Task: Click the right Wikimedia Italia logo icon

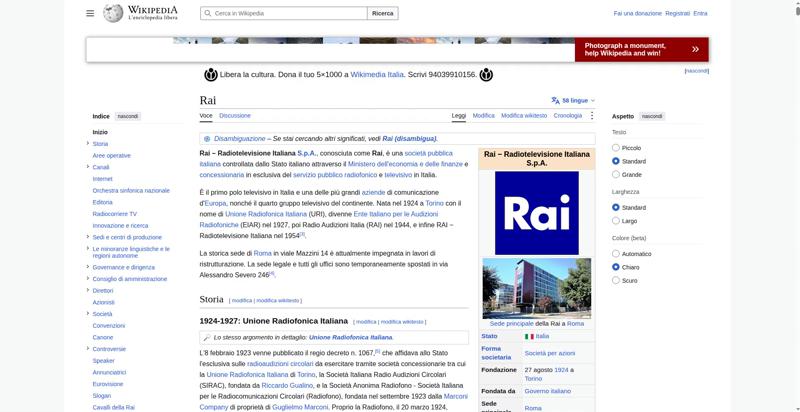Action: (x=486, y=75)
